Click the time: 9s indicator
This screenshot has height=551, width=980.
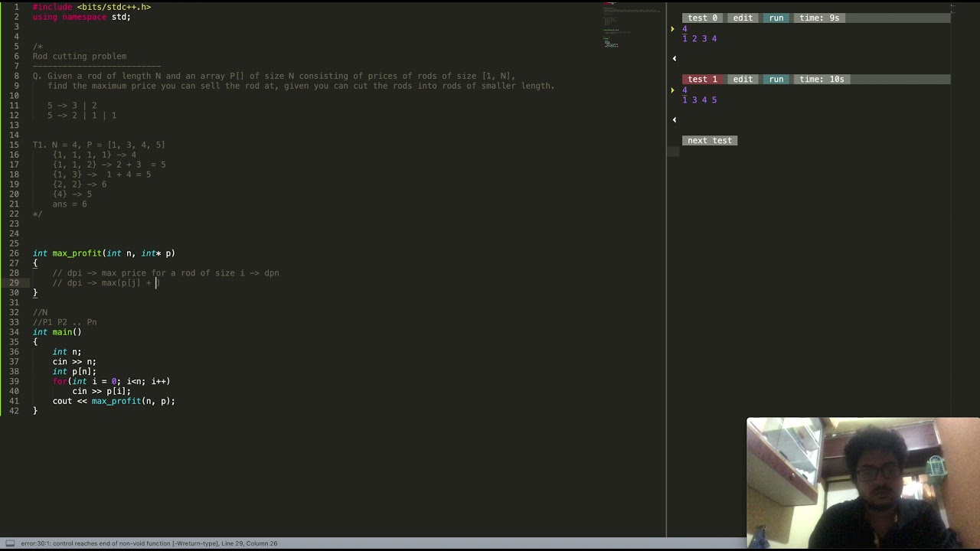pos(819,18)
